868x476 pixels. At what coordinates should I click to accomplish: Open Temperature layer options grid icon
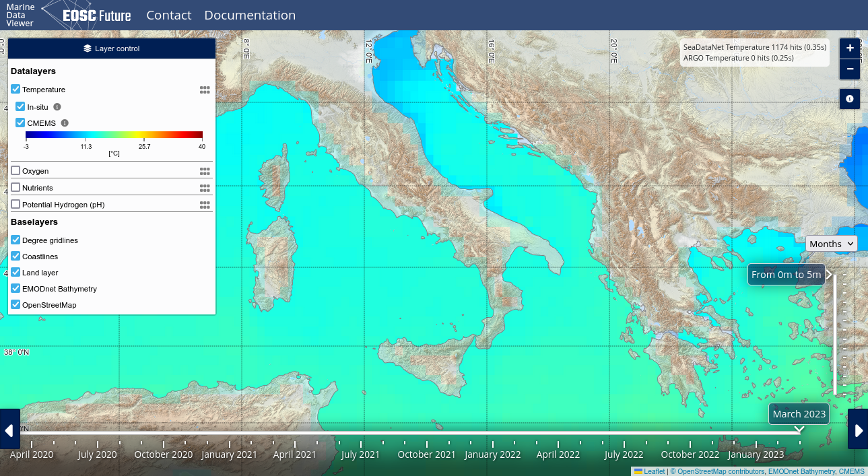tap(205, 90)
